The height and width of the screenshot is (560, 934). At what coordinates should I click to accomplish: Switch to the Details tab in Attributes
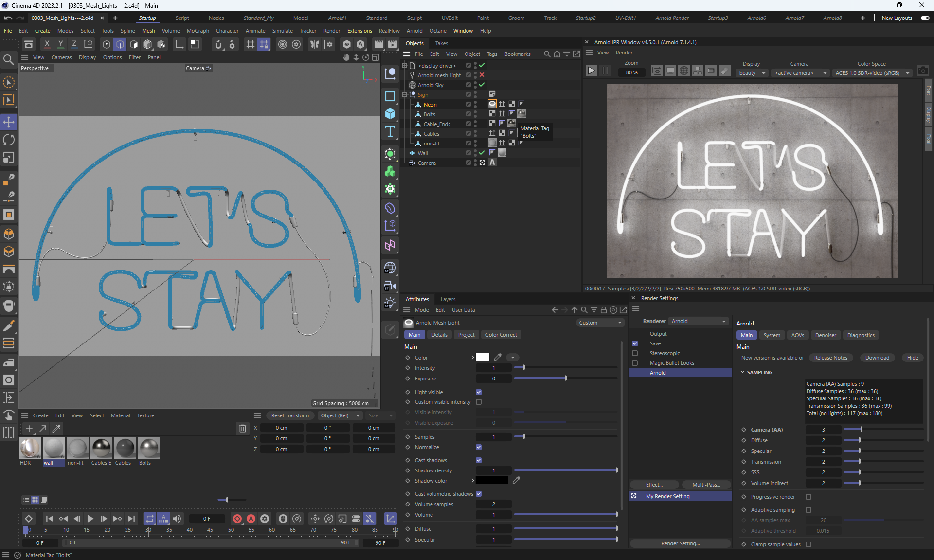point(439,335)
